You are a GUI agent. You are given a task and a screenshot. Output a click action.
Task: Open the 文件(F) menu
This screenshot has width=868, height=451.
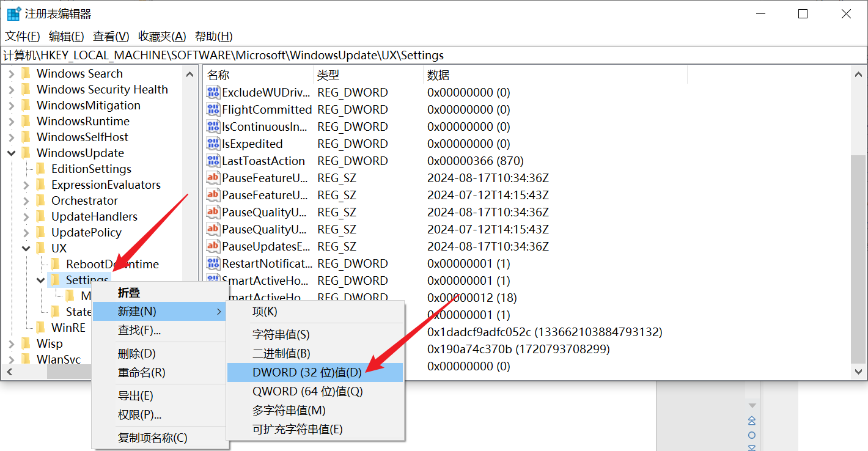(x=23, y=36)
